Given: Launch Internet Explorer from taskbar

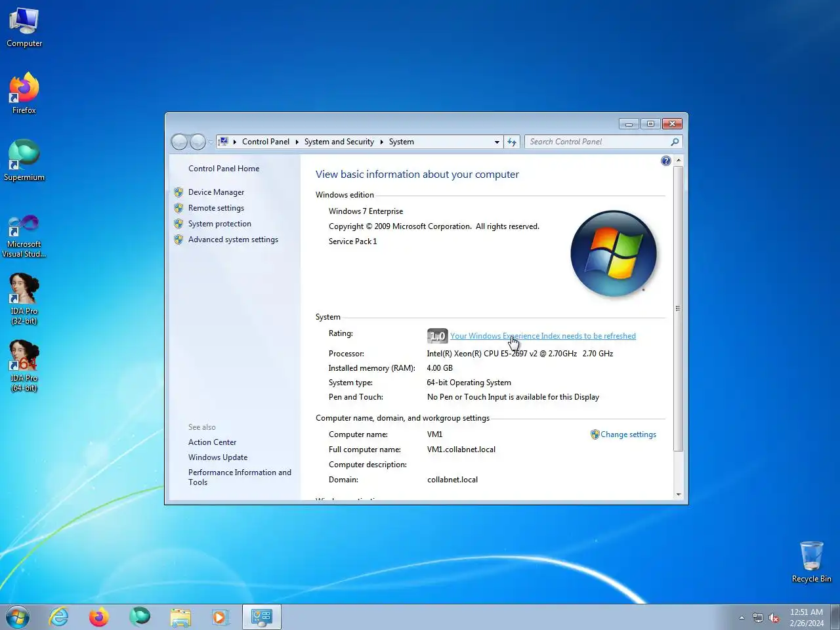Looking at the screenshot, I should click(59, 617).
